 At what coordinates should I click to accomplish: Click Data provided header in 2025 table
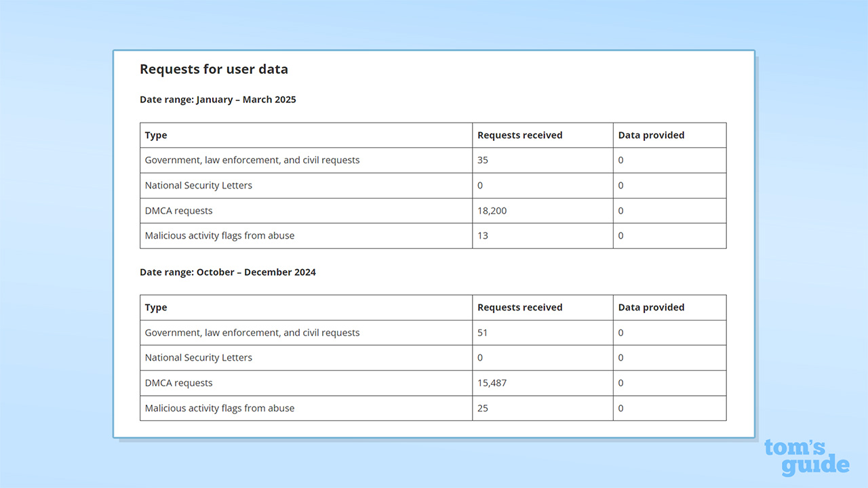point(651,136)
